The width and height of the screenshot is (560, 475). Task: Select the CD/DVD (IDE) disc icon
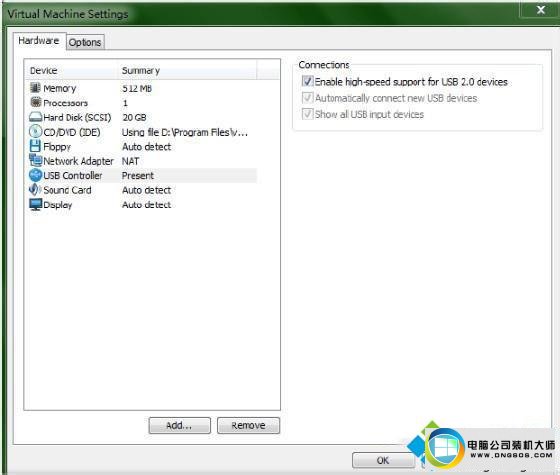[35, 131]
